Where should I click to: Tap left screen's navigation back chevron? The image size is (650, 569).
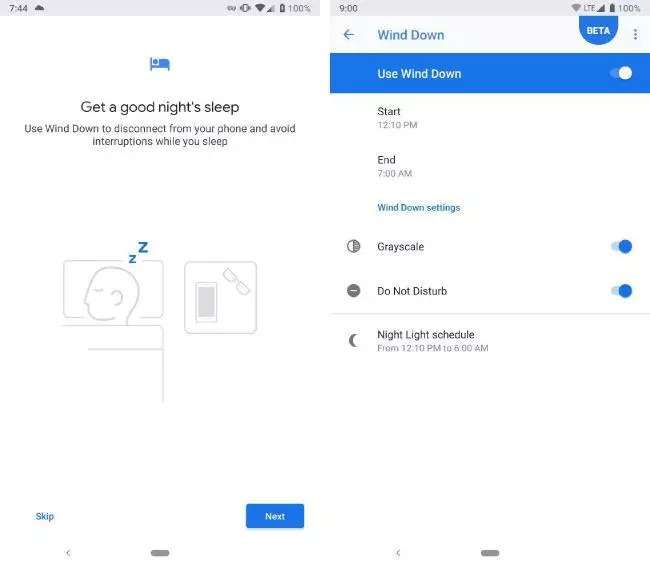(68, 552)
